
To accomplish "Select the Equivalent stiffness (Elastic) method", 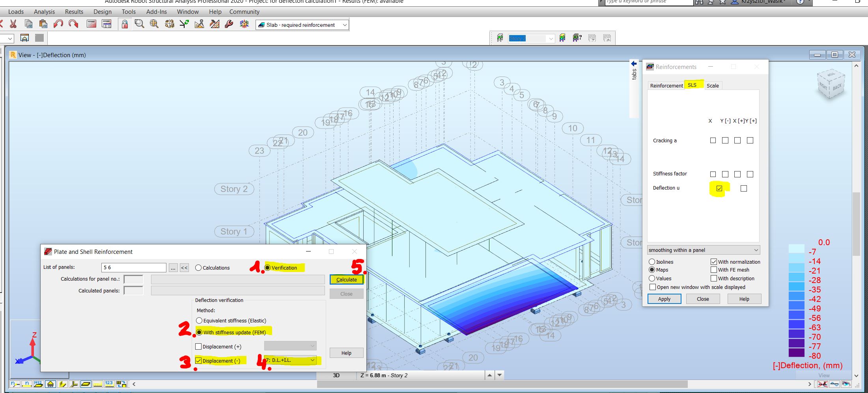I will pos(199,320).
